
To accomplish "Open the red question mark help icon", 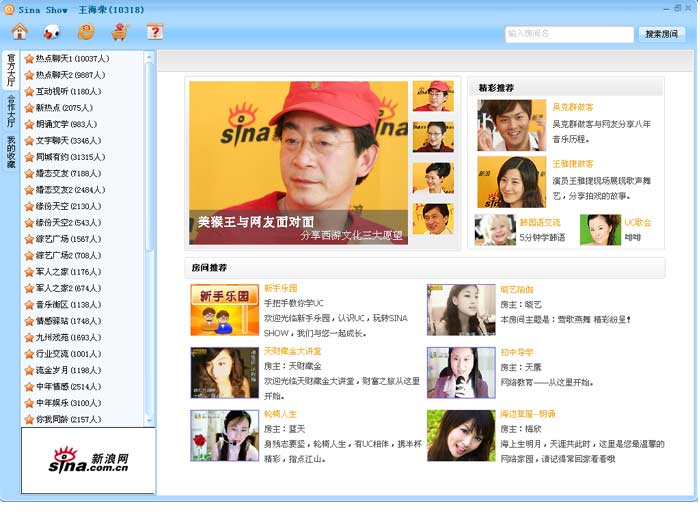I will [x=154, y=32].
